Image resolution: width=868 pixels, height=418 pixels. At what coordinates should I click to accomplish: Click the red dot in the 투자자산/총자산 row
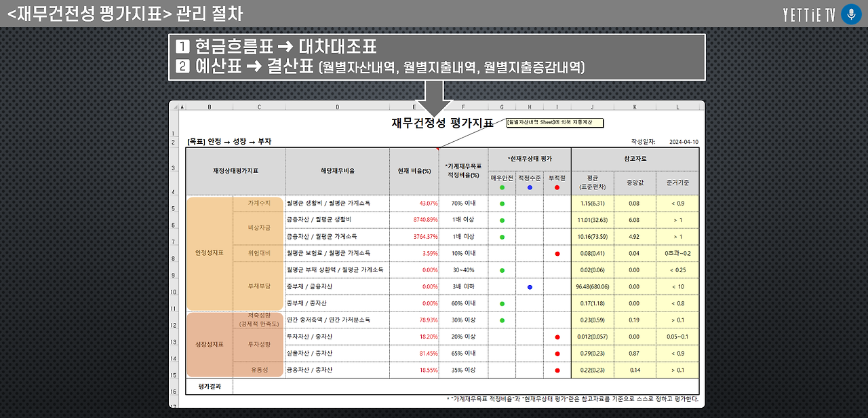557,336
